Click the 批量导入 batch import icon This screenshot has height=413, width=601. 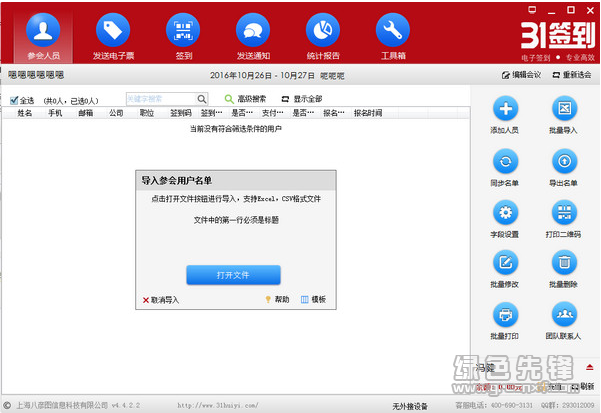click(564, 109)
